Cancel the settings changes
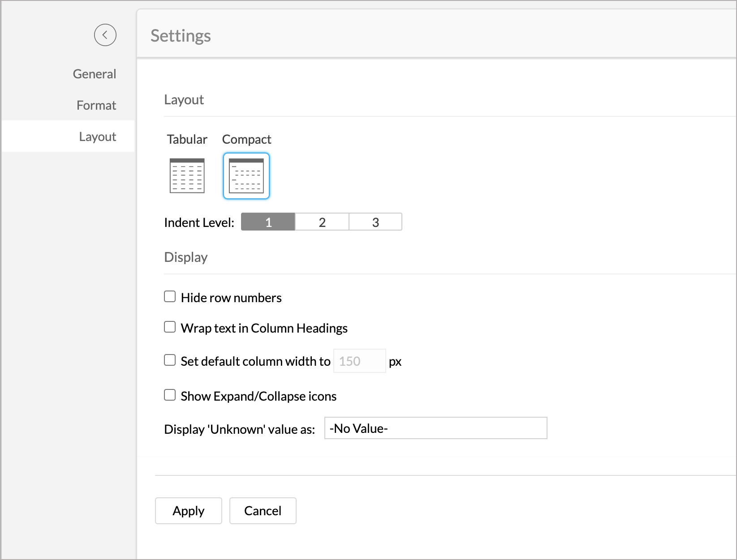737x560 pixels. (263, 511)
